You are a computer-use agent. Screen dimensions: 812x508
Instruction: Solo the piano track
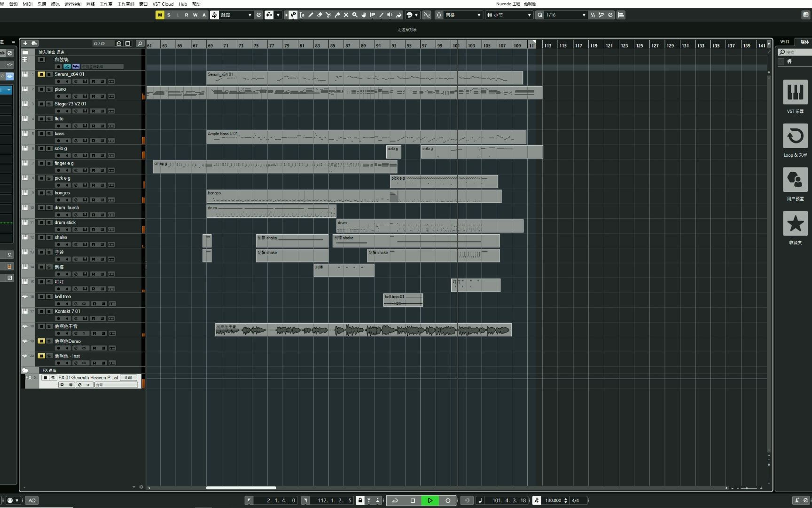click(x=49, y=89)
